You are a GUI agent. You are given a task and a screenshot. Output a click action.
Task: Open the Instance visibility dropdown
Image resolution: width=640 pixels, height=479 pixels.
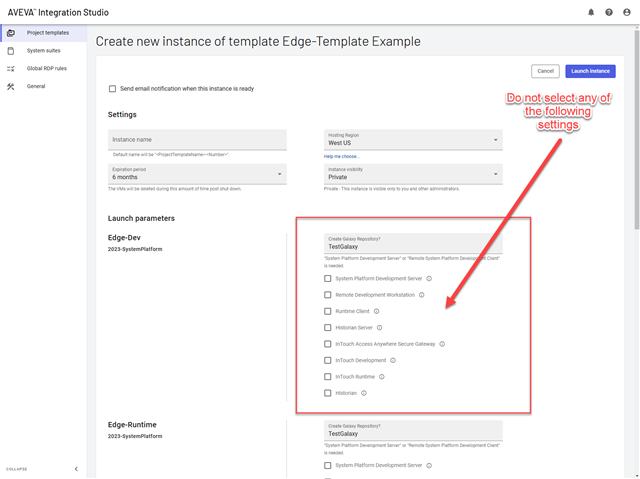pyautogui.click(x=413, y=174)
